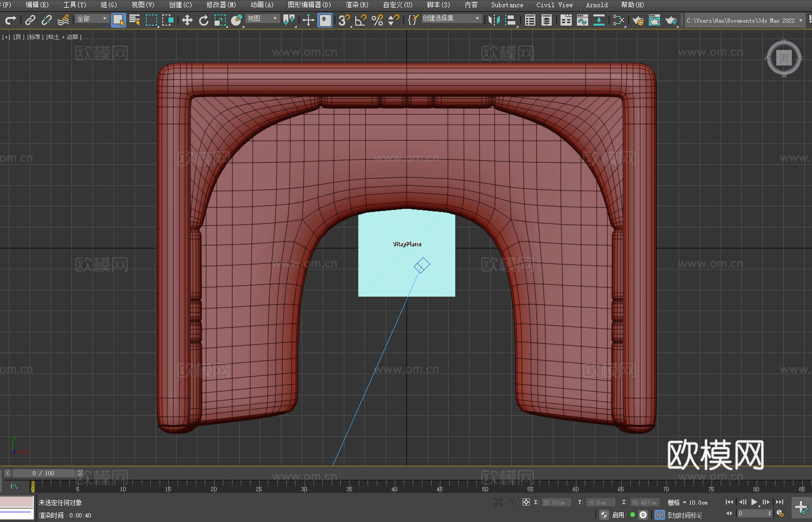Click the [标准] viewport shading preset label
This screenshot has width=812, height=522.
(x=35, y=37)
